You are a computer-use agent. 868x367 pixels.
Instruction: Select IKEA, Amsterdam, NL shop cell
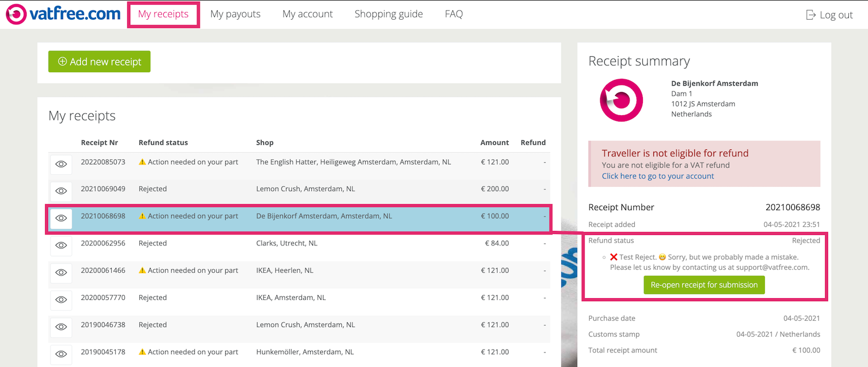pos(291,298)
